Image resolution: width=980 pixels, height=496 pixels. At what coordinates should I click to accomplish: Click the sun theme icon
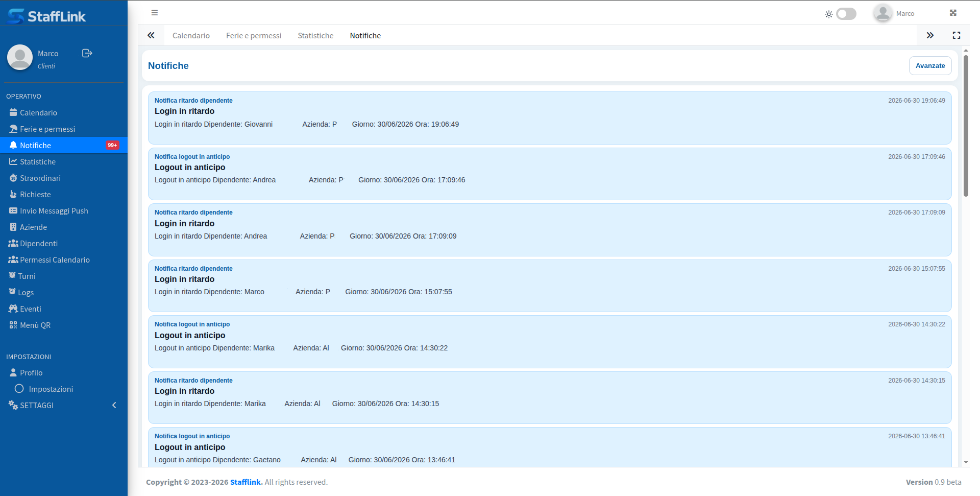[x=829, y=14]
